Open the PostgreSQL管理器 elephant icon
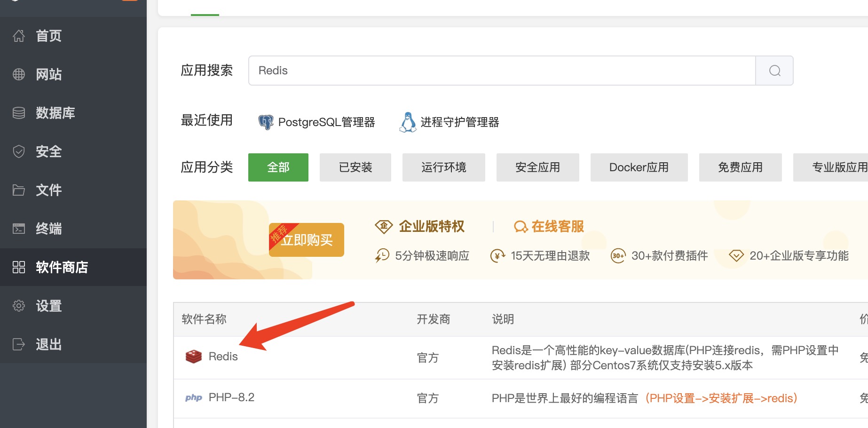This screenshot has width=868, height=428. point(266,122)
